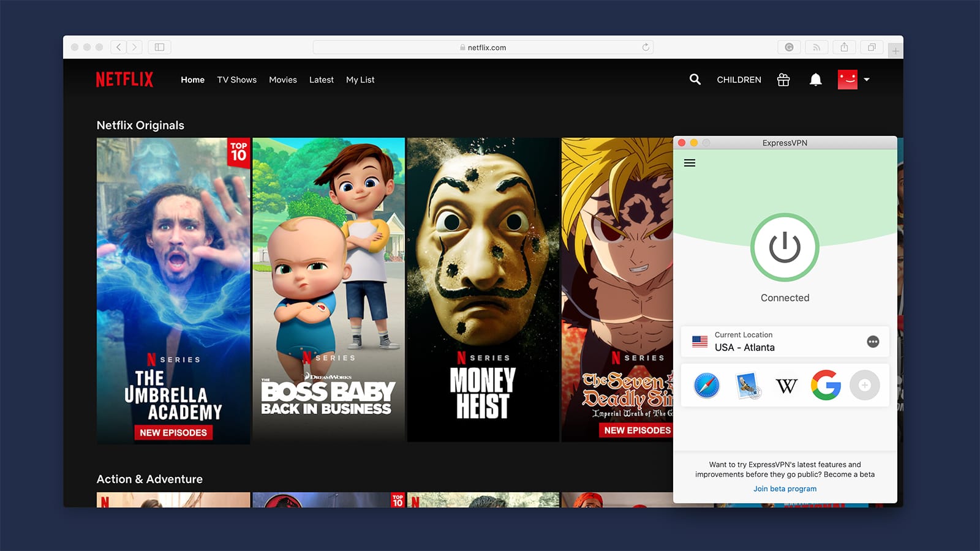Viewport: 980px width, 551px height.
Task: Open The Seven Deadly Sins poster
Action: point(617,289)
